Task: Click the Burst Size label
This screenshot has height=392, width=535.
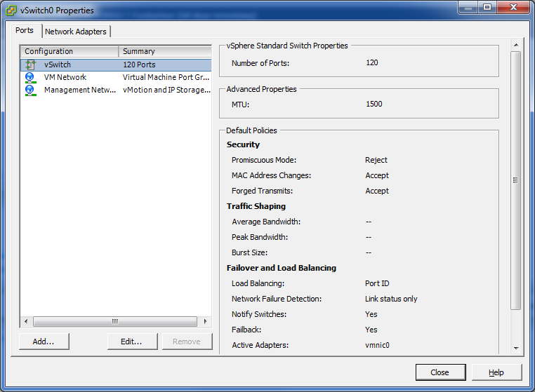Action: tap(249, 252)
